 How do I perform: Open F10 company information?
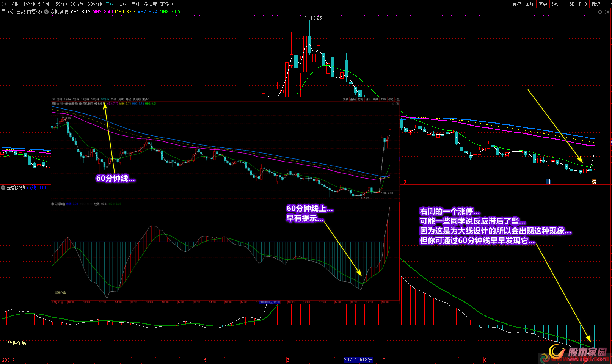point(583,4)
